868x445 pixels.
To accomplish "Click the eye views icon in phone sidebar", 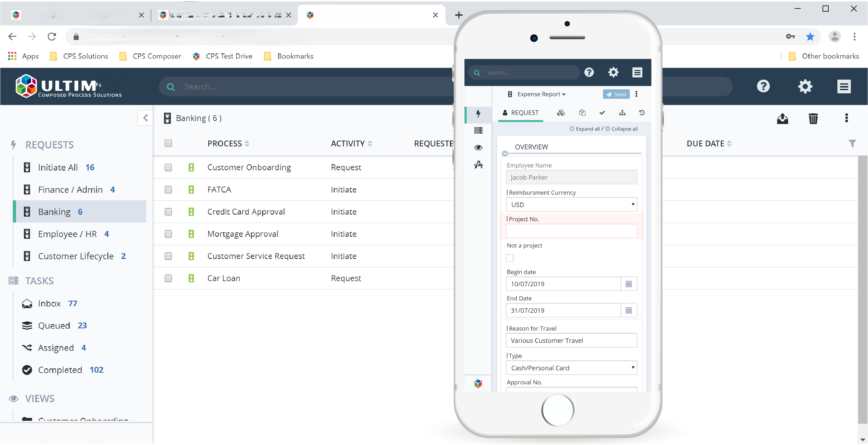I will [x=478, y=147].
